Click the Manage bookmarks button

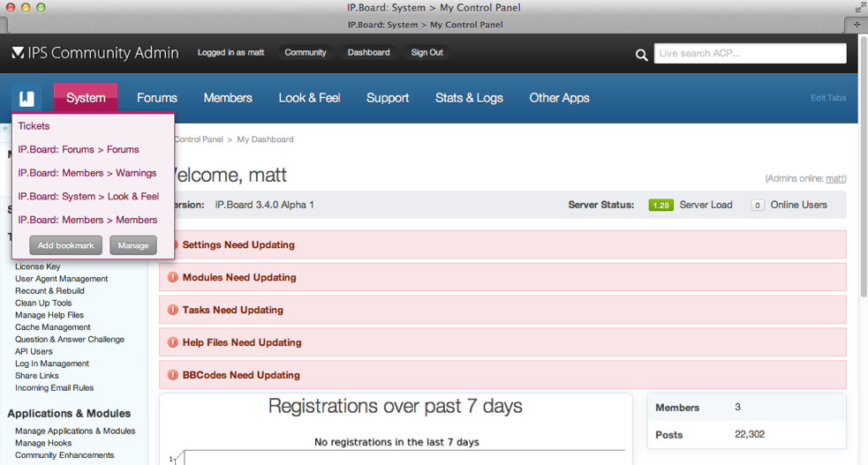coord(132,245)
